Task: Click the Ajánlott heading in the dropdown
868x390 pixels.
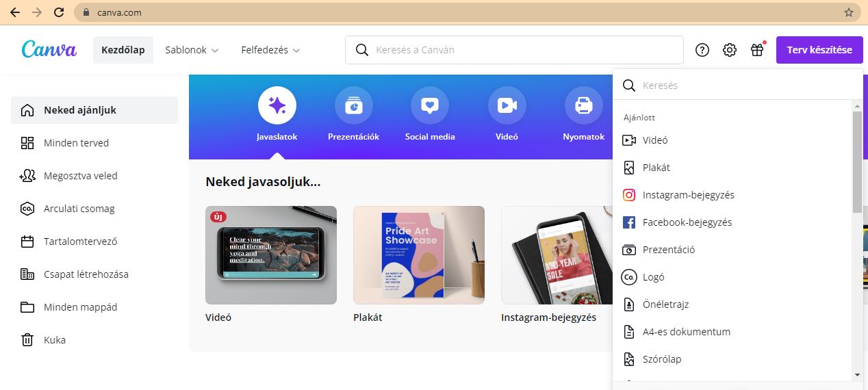Action: click(x=639, y=118)
